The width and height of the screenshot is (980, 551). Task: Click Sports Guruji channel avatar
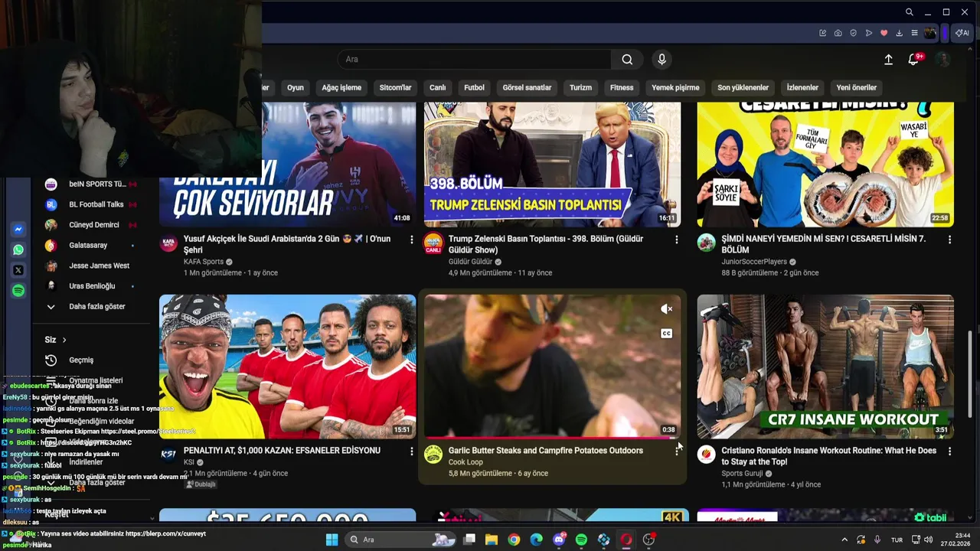coord(706,455)
